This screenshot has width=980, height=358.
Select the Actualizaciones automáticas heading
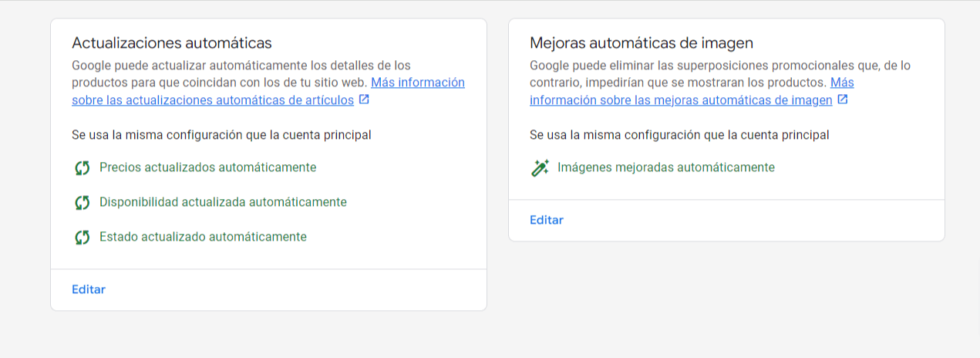(x=172, y=42)
